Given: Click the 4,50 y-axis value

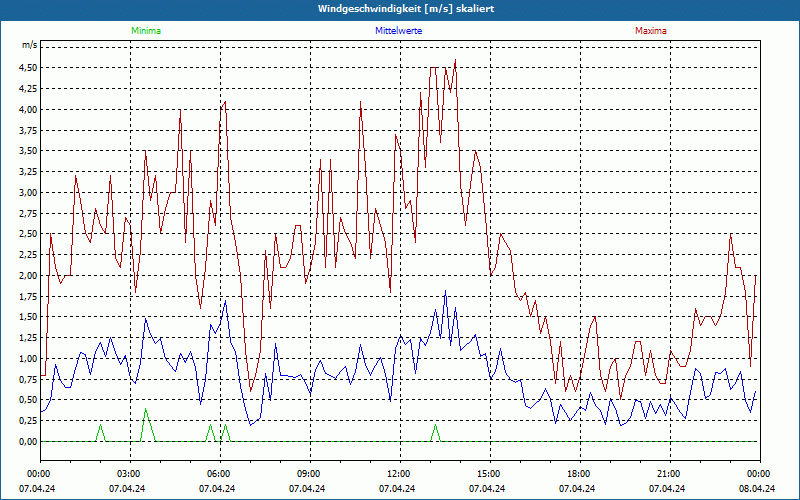Looking at the screenshot, I should point(28,68).
